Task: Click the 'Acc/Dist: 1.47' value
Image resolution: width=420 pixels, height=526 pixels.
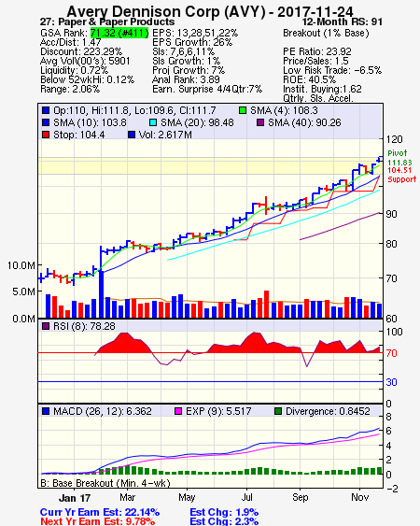Action: [x=70, y=42]
